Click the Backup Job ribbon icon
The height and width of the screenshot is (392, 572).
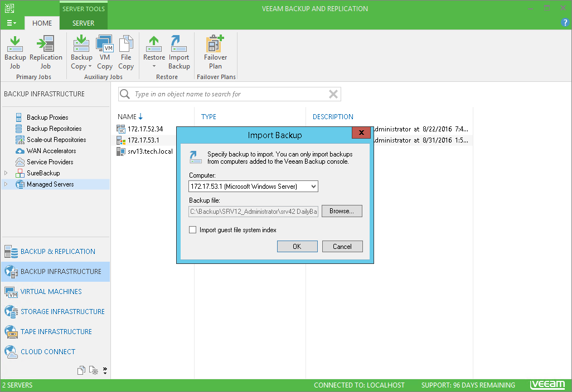(15, 52)
